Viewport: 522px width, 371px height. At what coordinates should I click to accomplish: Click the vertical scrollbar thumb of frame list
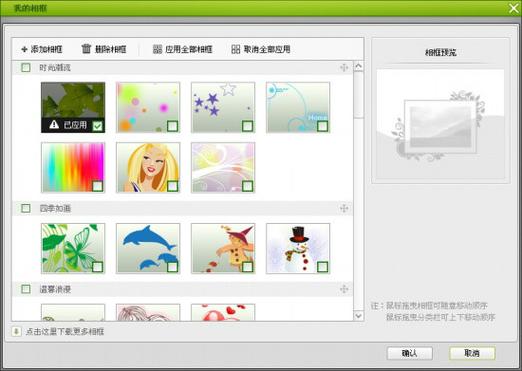coord(358,94)
